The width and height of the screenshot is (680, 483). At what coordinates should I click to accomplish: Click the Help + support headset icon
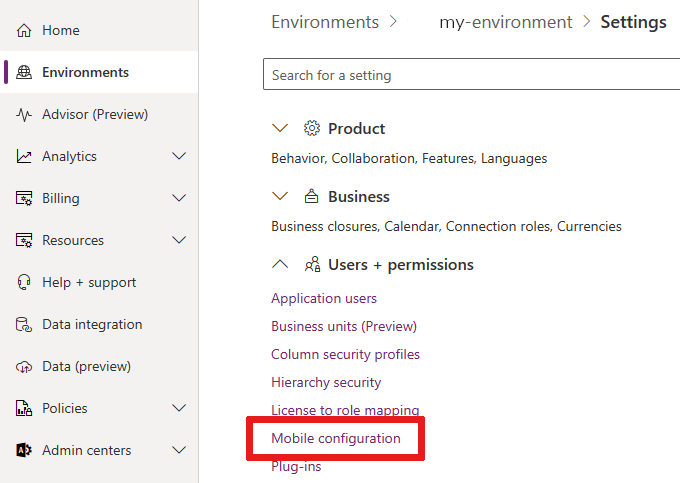click(x=25, y=283)
